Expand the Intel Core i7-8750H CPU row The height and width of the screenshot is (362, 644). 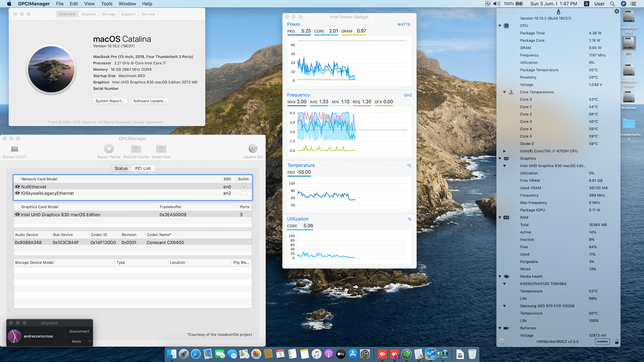(504, 151)
